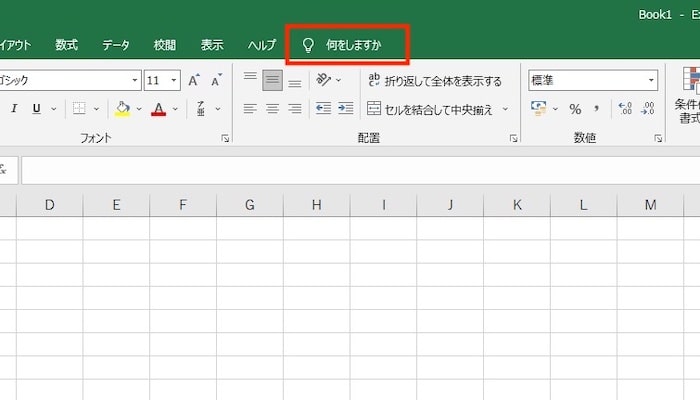The height and width of the screenshot is (400, 700).
Task: Select column K header
Action: [517, 205]
